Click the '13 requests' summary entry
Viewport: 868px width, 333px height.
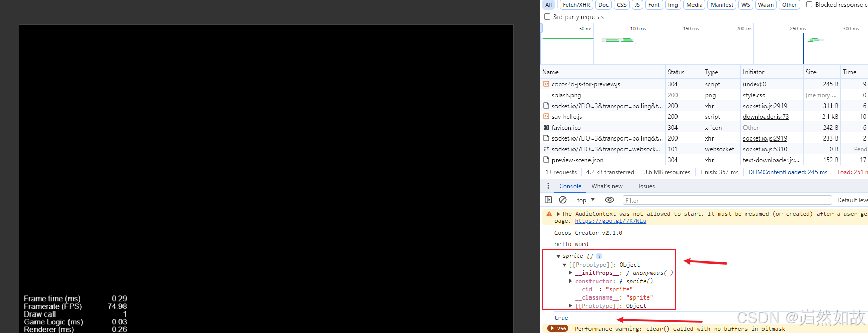[x=561, y=172]
